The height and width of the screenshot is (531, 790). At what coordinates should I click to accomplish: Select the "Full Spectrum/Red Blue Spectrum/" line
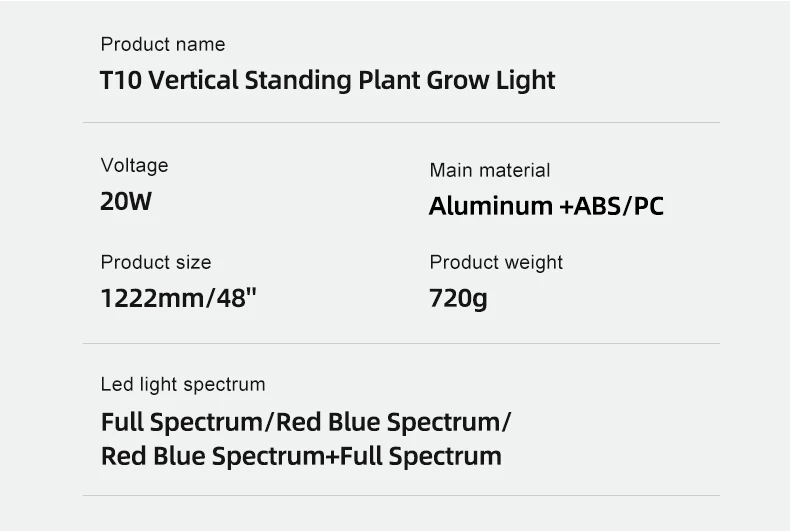coord(306,422)
